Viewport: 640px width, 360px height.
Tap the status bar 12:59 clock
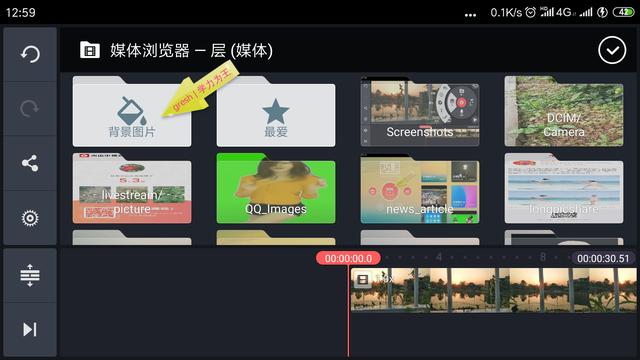(21, 13)
